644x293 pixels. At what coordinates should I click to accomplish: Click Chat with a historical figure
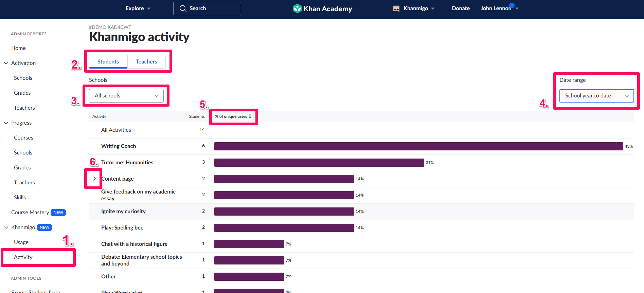point(135,244)
